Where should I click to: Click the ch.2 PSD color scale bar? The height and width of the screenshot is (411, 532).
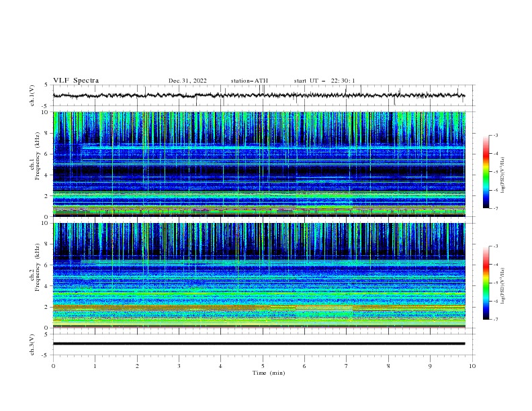pos(486,283)
